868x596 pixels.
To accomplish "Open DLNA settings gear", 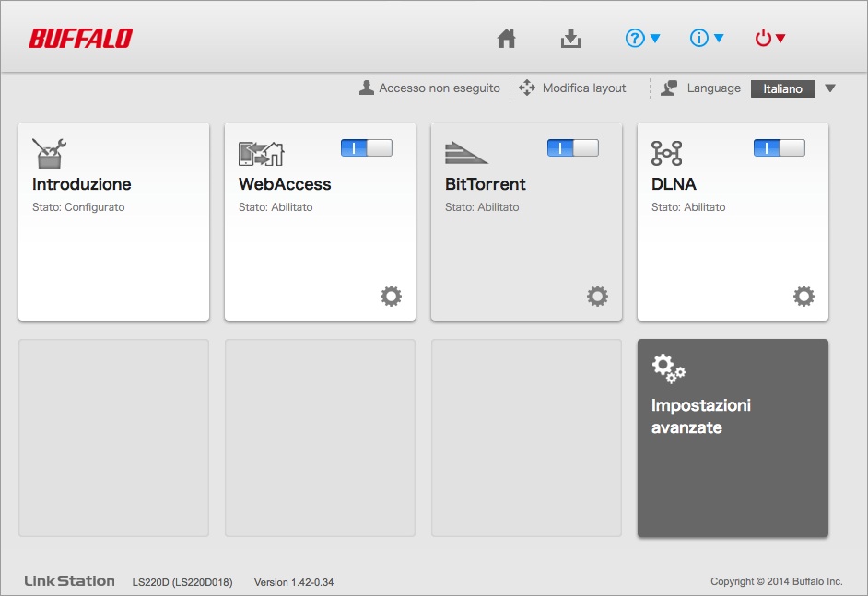I will click(803, 296).
